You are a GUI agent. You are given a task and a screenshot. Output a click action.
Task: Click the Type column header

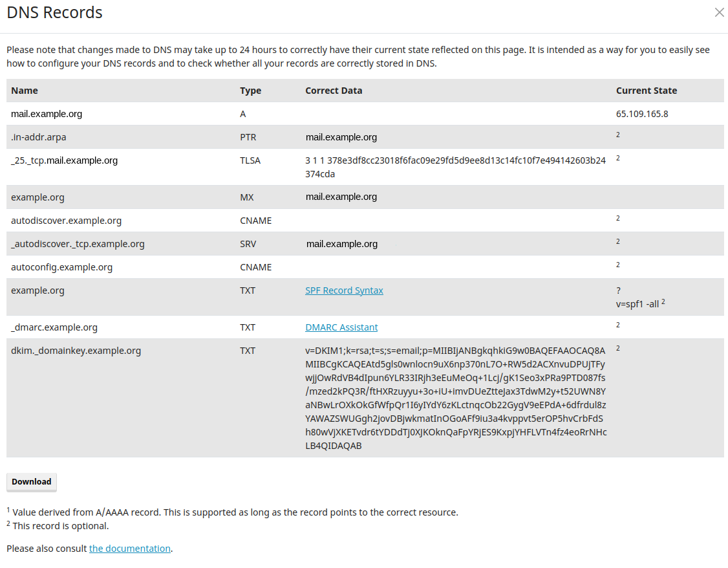(250, 91)
